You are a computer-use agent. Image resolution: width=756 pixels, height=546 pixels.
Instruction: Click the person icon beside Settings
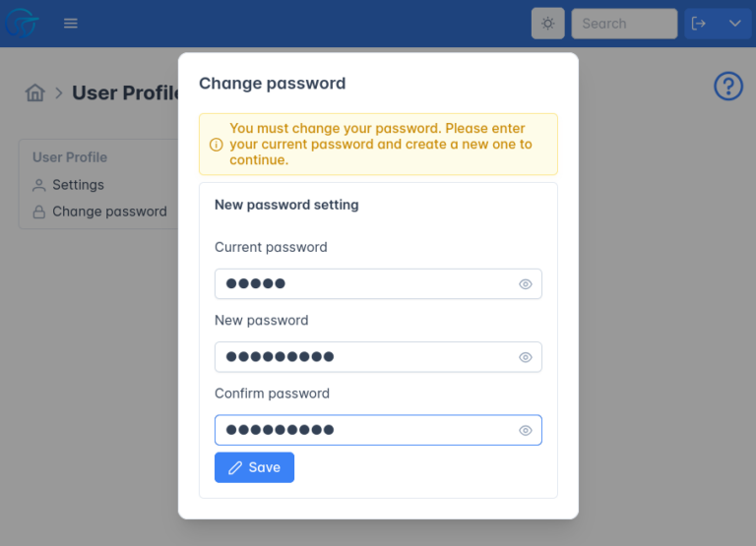click(39, 185)
